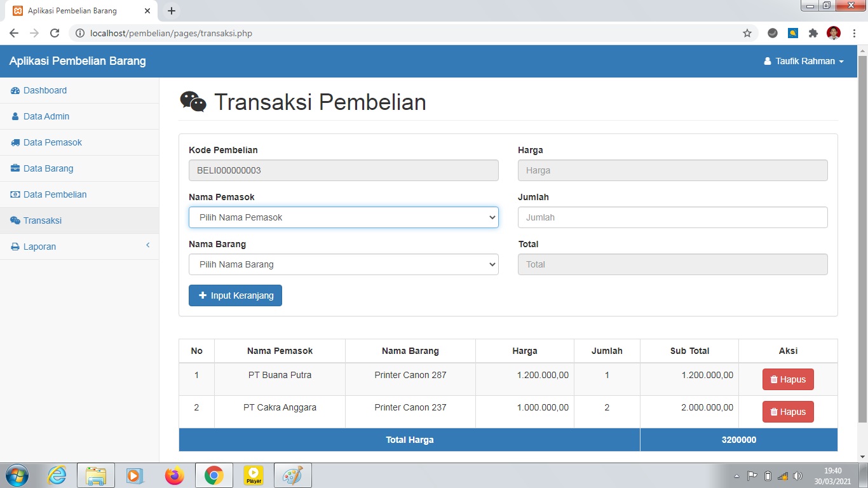Open the Pilih Nama Barang dropdown
This screenshot has height=488, width=868.
pyautogui.click(x=343, y=264)
